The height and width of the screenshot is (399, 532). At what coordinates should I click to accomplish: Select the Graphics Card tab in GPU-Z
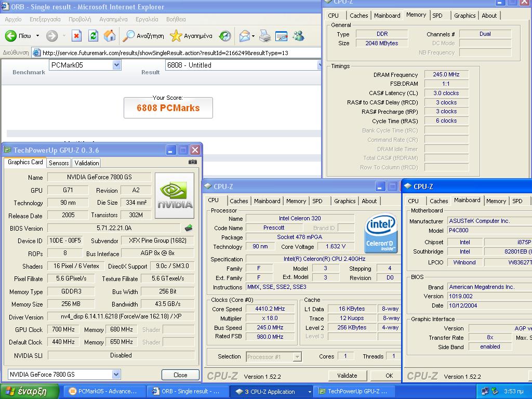[25, 162]
